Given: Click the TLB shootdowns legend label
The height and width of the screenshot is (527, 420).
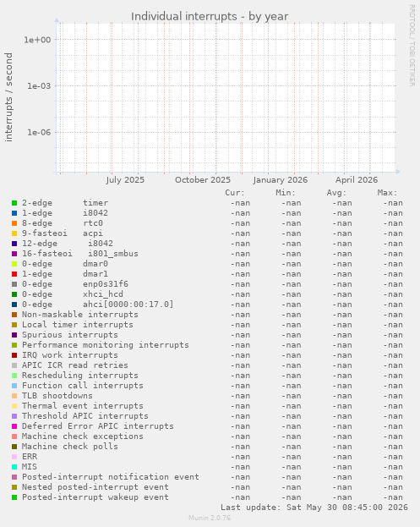Looking at the screenshot, I should point(57,396).
